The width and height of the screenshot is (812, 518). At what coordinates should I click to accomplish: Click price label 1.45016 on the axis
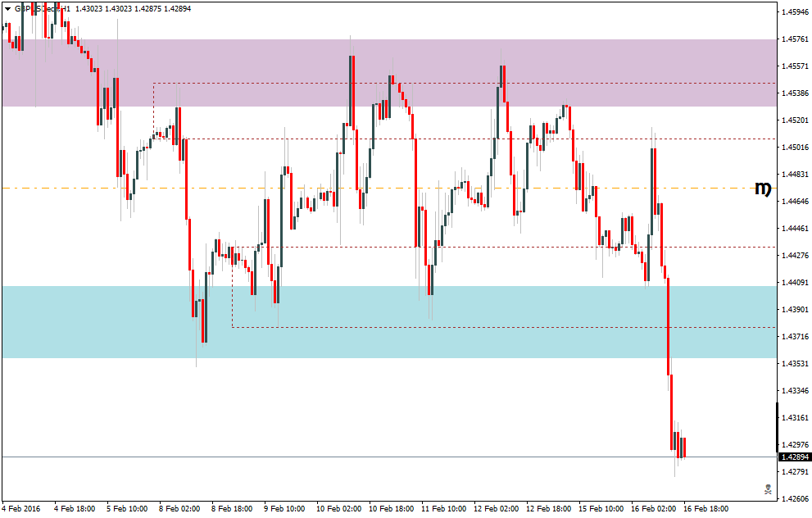(795, 147)
